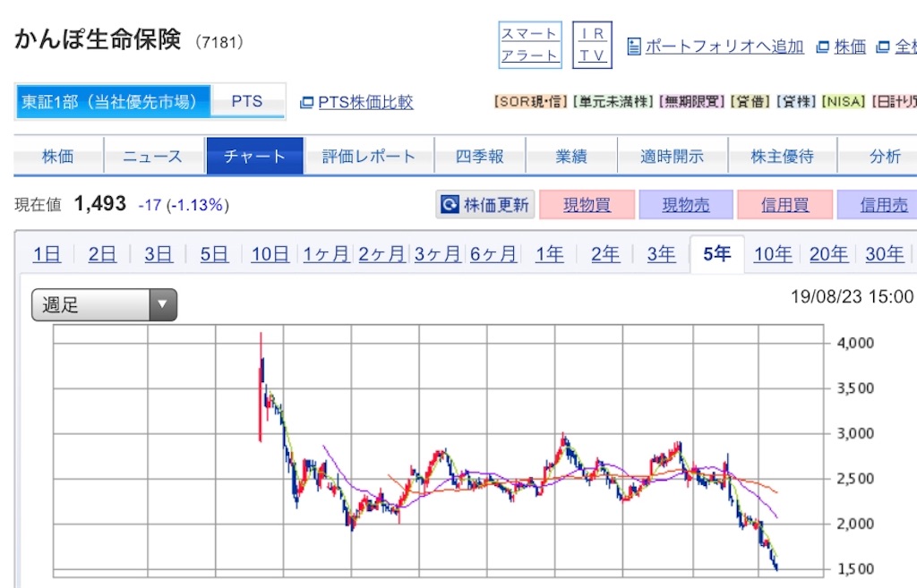Click the [無期限買] tag
917x588 pixels.
(x=692, y=102)
